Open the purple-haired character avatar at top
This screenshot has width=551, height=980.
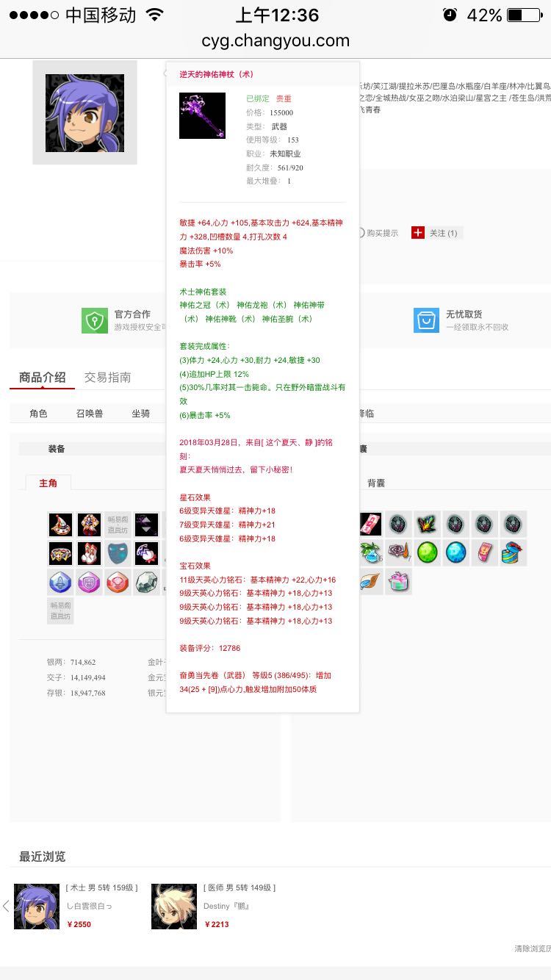[84, 112]
